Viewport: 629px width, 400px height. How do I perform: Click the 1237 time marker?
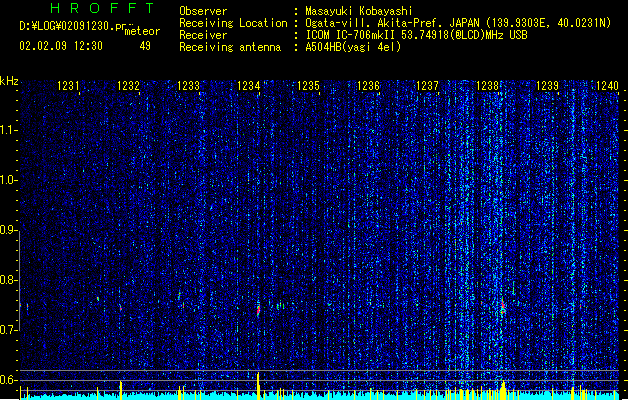[x=428, y=86]
